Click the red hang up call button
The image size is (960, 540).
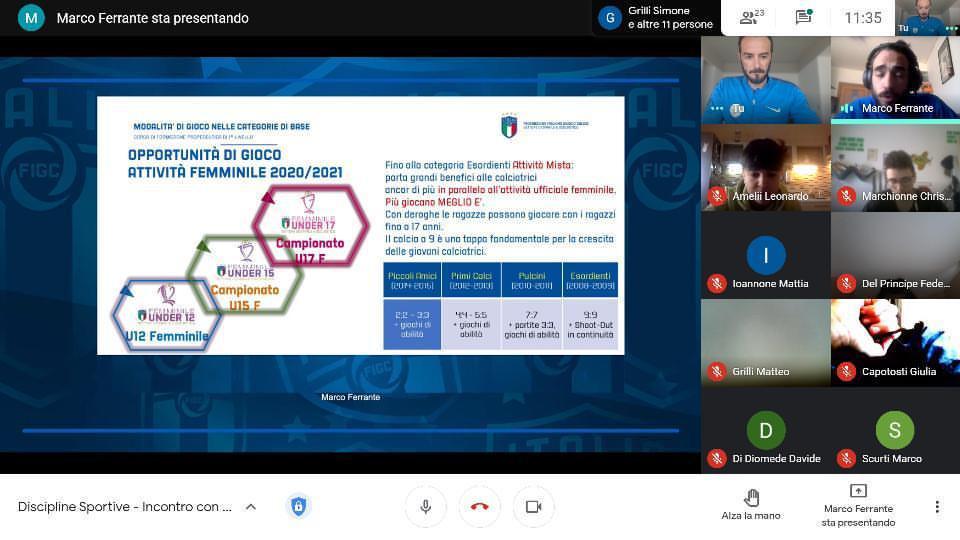pyautogui.click(x=479, y=507)
